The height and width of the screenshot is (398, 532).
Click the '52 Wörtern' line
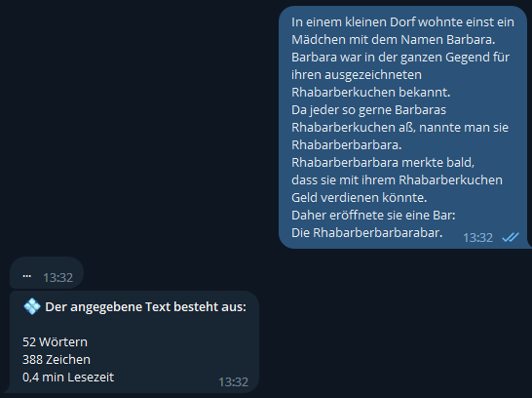coord(55,342)
